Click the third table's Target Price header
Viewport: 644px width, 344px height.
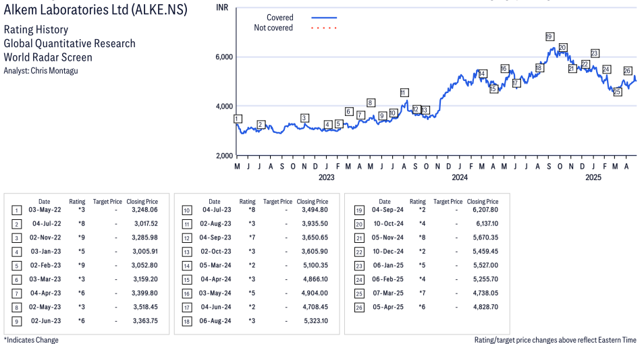click(x=448, y=202)
